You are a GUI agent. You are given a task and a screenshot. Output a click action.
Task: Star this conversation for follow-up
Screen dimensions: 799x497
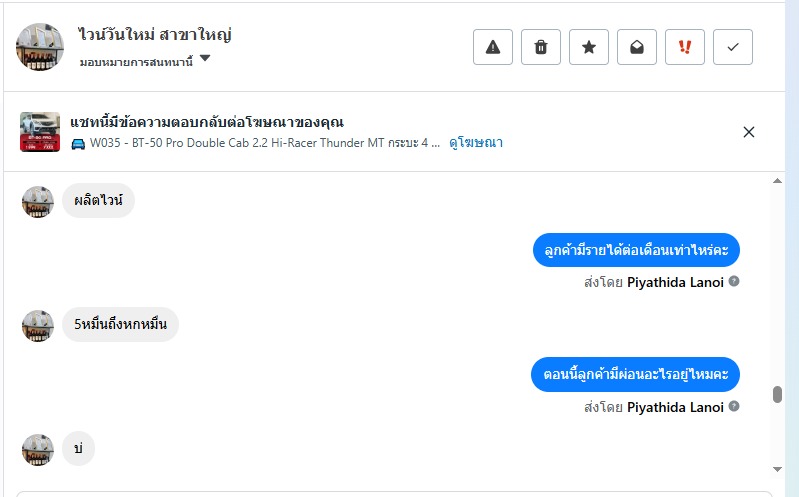(x=589, y=47)
